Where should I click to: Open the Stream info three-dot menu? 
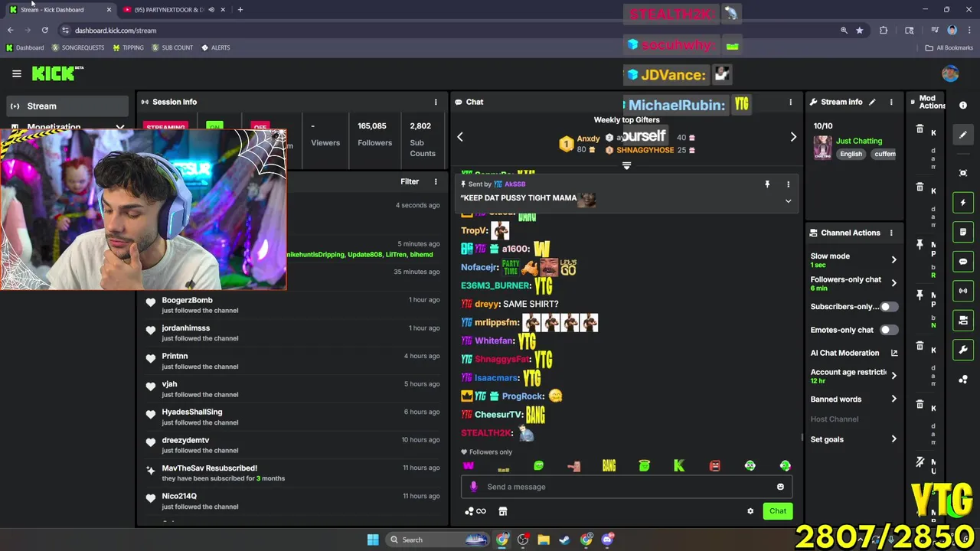coord(891,102)
